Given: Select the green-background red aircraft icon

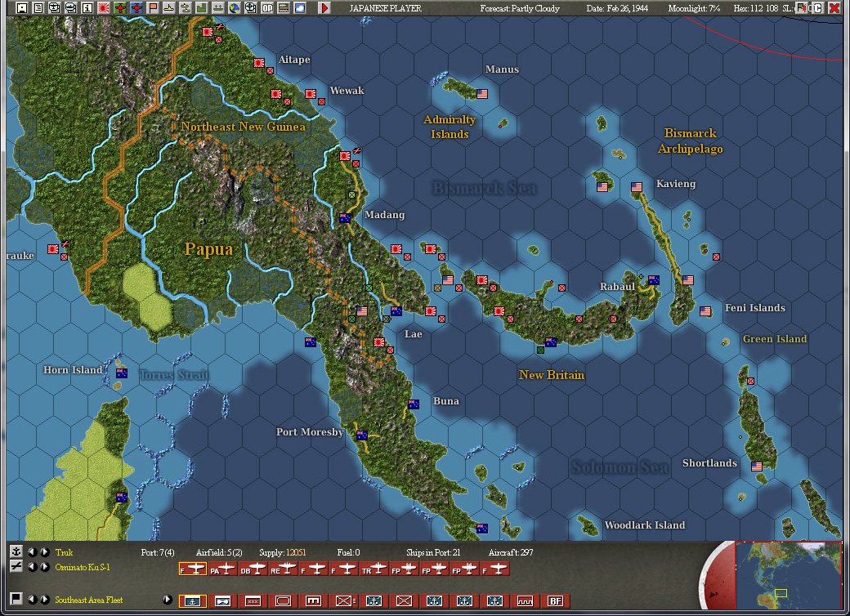Looking at the screenshot, I should pos(120,8).
